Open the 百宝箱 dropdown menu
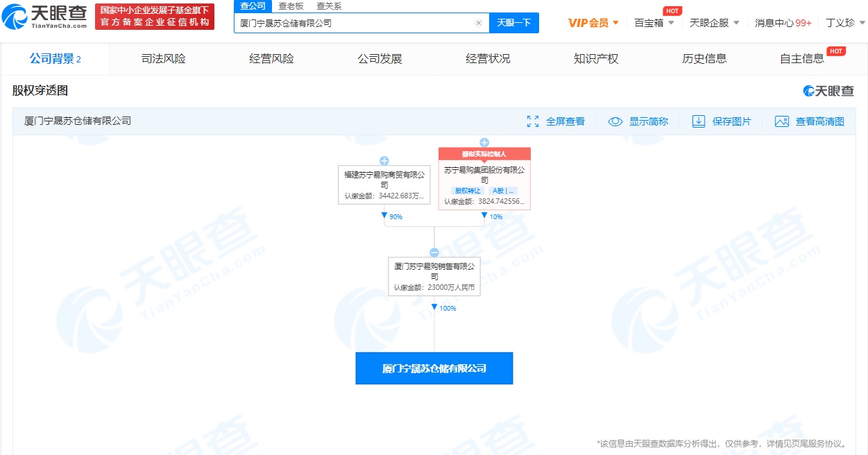This screenshot has height=455, width=868. 654,23
